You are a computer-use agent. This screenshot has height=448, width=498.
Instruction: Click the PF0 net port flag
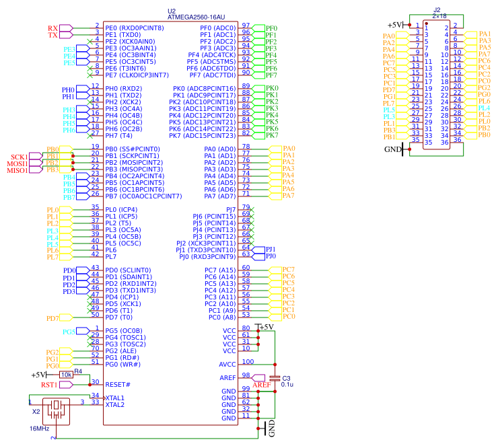[258, 28]
